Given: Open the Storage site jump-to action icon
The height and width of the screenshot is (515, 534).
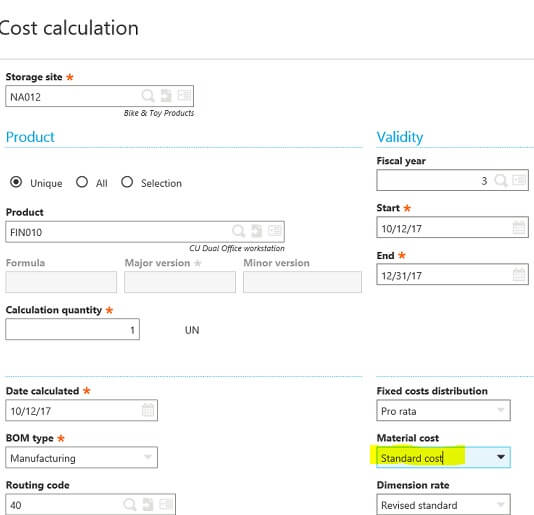Looking at the screenshot, I should [166, 95].
